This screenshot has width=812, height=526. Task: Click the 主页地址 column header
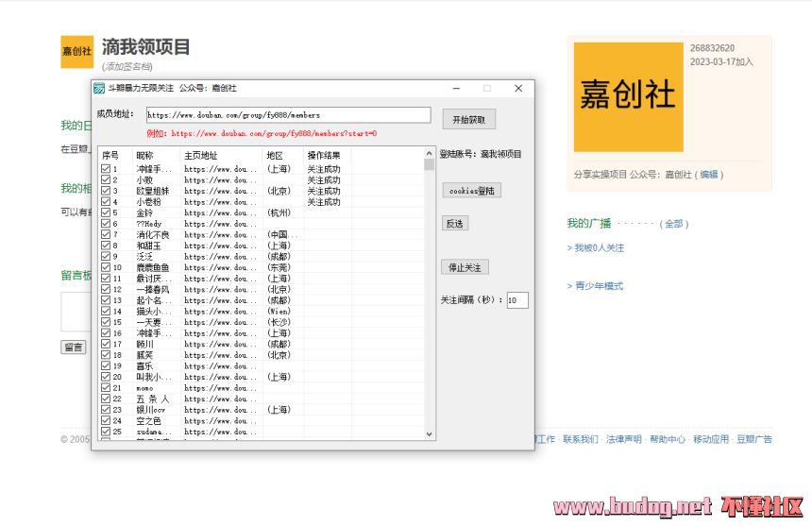tap(200, 155)
